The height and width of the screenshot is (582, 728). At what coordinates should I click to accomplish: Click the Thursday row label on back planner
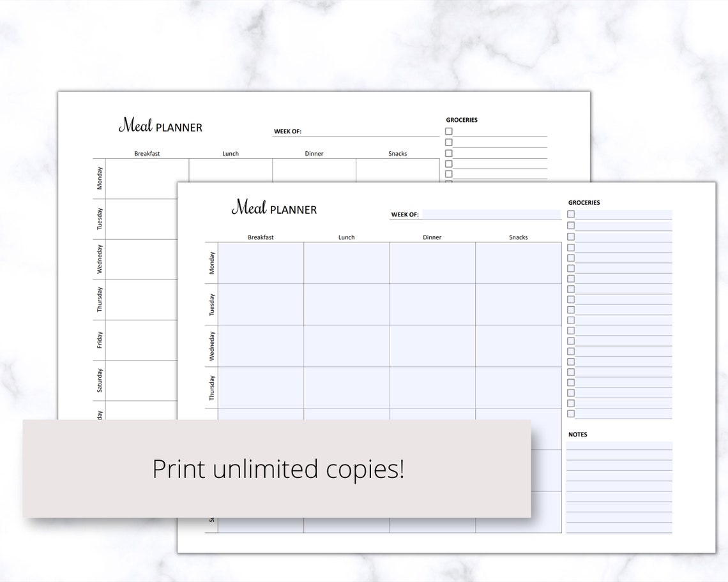pos(211,386)
